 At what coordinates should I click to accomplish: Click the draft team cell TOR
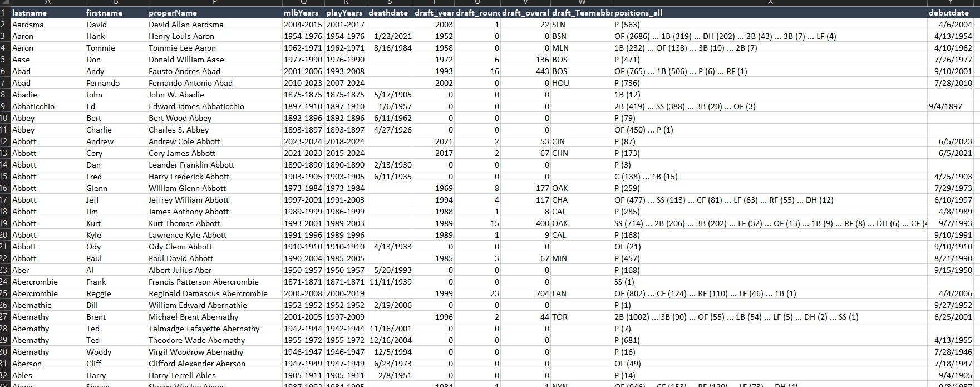point(581,317)
